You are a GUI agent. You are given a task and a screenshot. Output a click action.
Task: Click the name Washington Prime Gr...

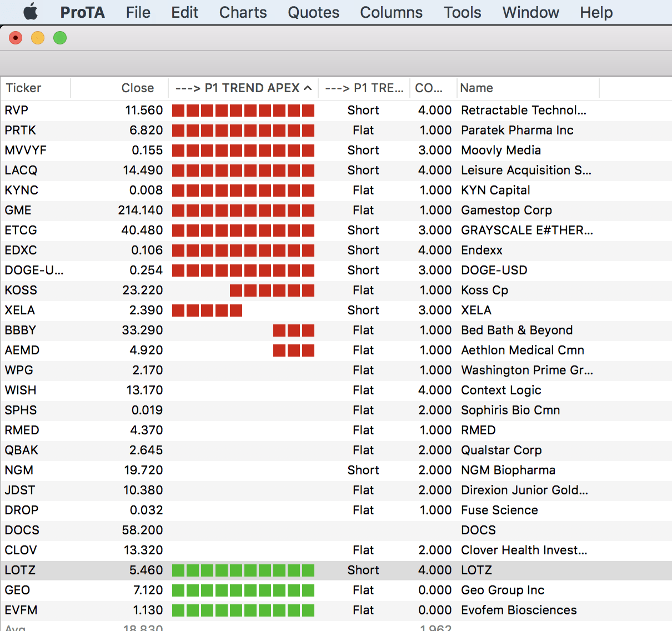(527, 370)
